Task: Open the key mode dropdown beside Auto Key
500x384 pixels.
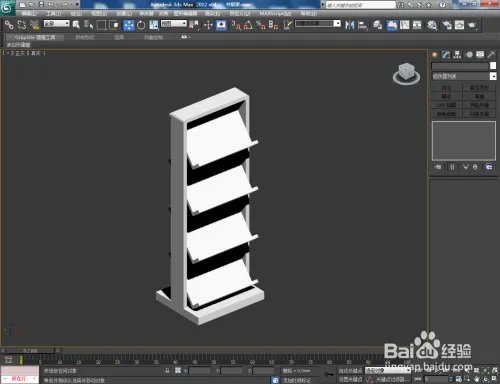Action: click(x=388, y=370)
